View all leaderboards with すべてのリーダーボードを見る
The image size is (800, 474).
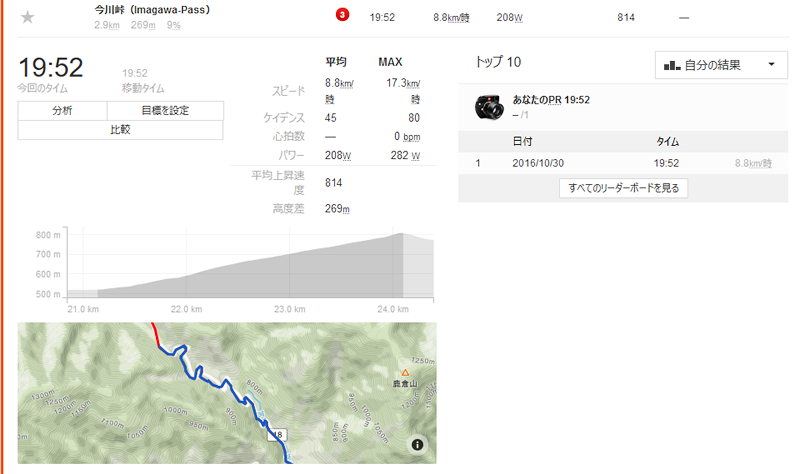[623, 188]
